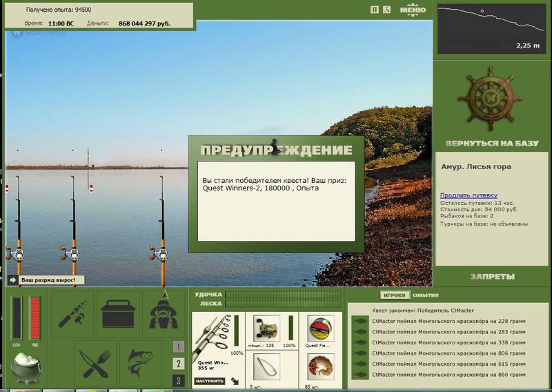This screenshot has width=552, height=392.
Task: Open the fish keepnet icon
Action: pyautogui.click(x=141, y=364)
